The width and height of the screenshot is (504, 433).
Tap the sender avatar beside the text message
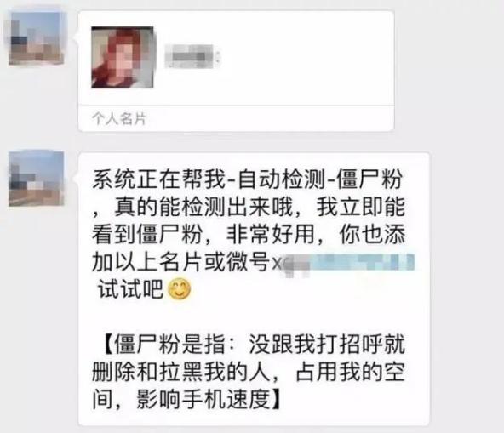[x=36, y=179]
